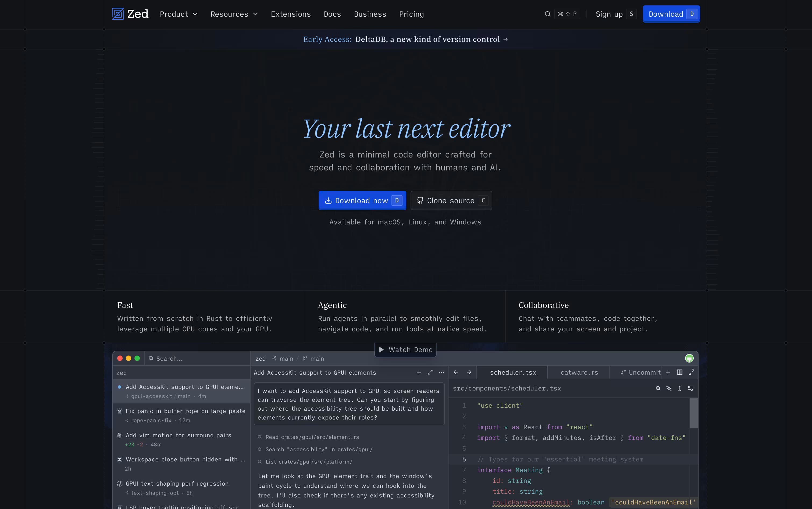This screenshot has width=812, height=509.
Task: Open the site search magnifier icon
Action: (548, 14)
